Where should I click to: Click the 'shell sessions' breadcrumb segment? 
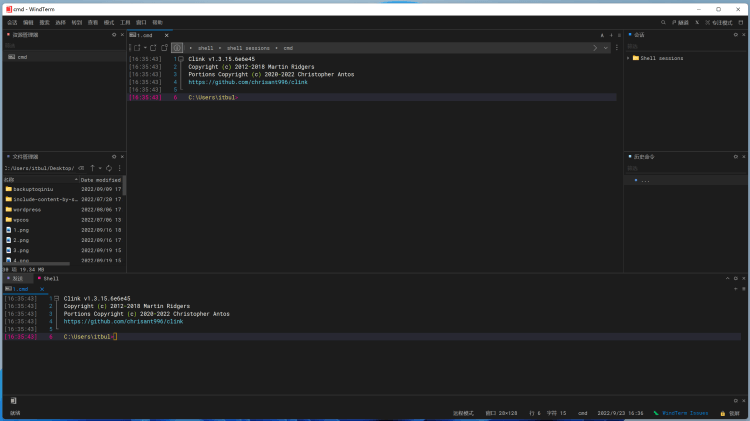click(248, 48)
